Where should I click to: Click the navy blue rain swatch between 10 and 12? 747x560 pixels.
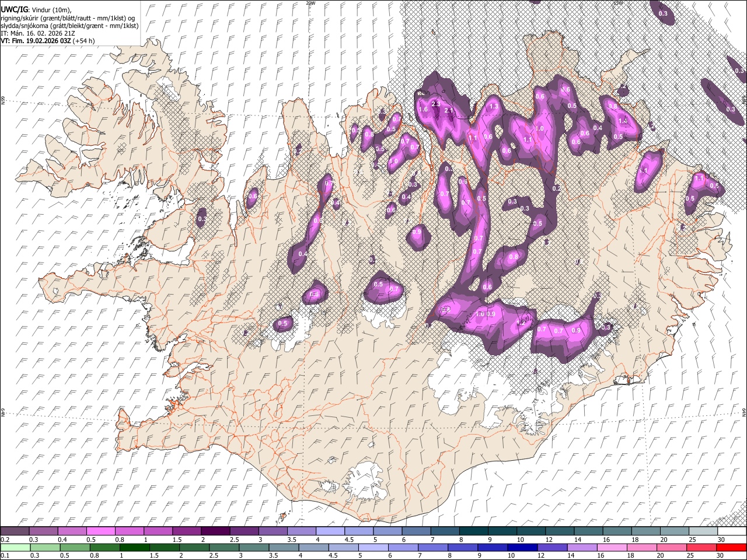click(523, 547)
